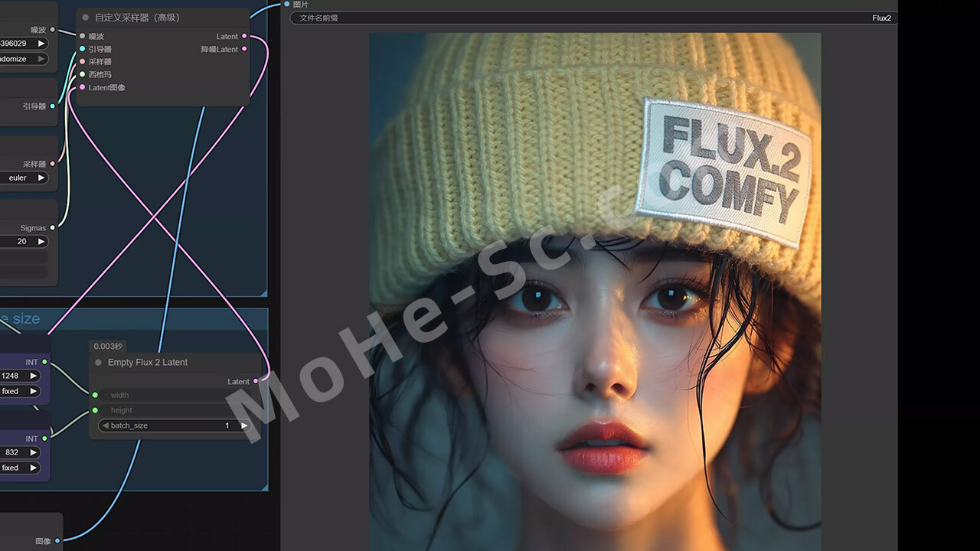Click the green width input socket

pyautogui.click(x=95, y=395)
